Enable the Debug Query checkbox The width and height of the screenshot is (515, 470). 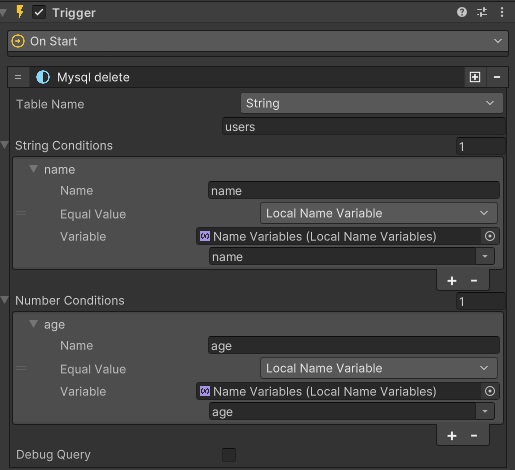(229, 455)
